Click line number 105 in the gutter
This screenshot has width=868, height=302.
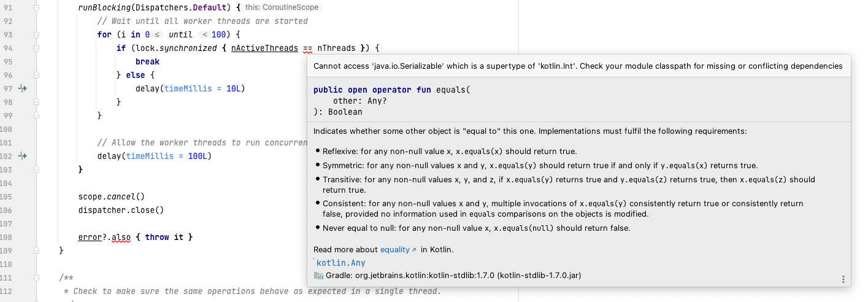6,196
